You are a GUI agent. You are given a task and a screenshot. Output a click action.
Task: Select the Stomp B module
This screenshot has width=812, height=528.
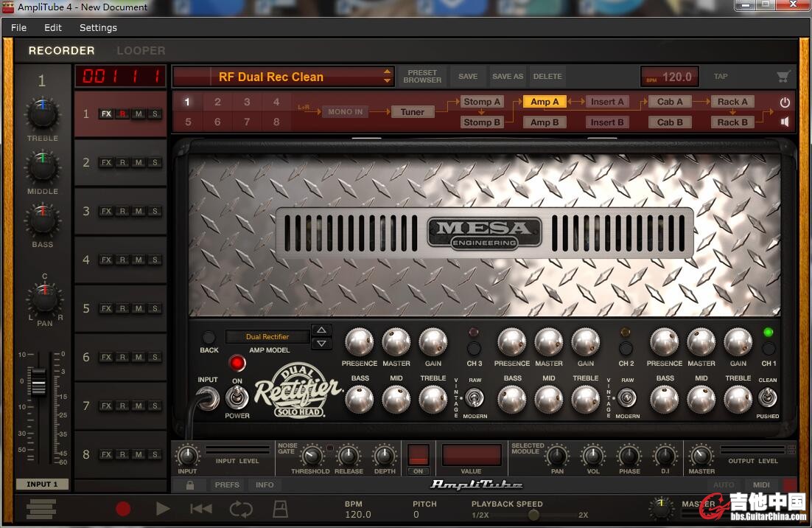point(482,123)
